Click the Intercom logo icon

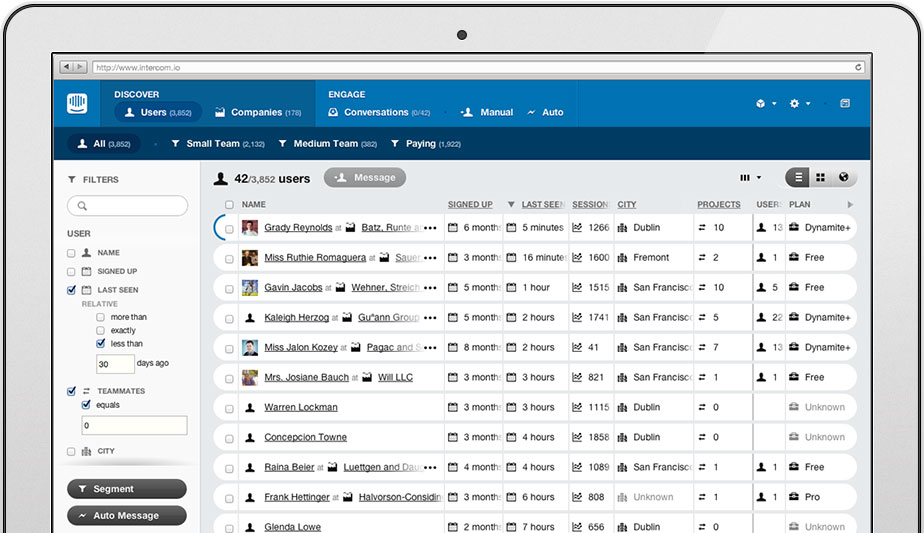click(77, 103)
